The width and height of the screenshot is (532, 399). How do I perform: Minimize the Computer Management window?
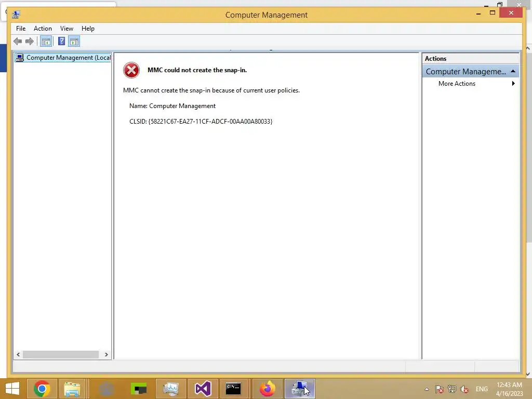coord(478,13)
